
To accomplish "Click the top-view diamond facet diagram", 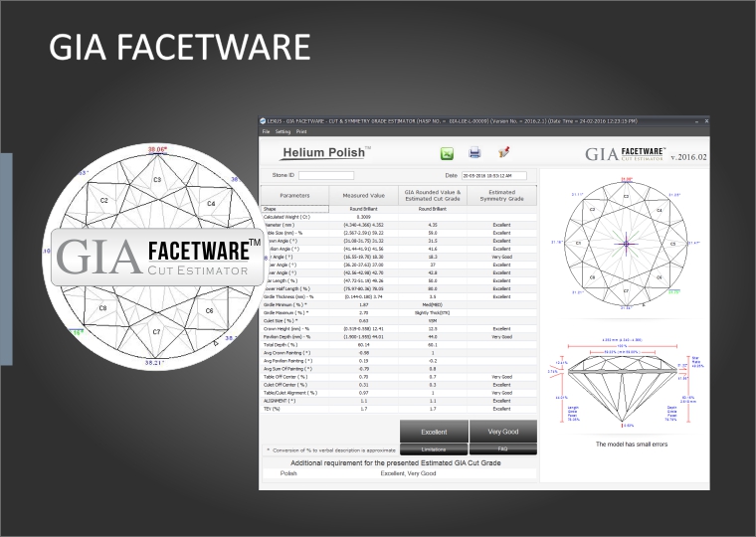I will click(x=626, y=244).
